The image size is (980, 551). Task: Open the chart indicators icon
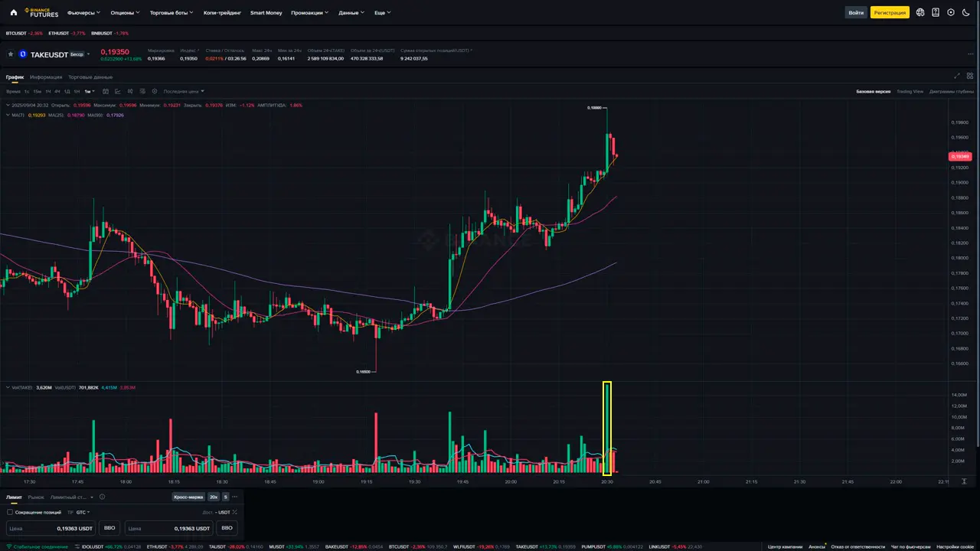tap(118, 91)
